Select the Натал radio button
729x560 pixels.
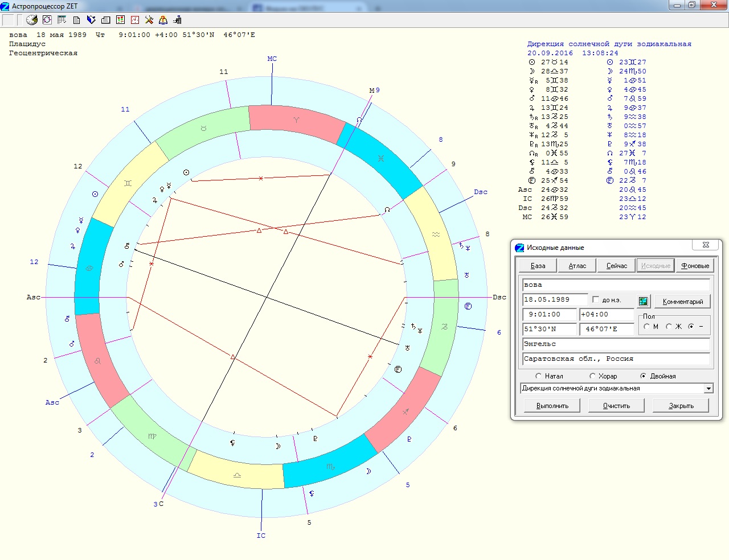(x=539, y=376)
